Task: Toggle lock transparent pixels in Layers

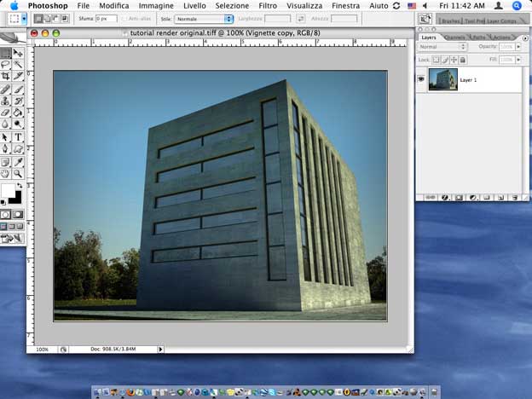Action: [x=435, y=60]
